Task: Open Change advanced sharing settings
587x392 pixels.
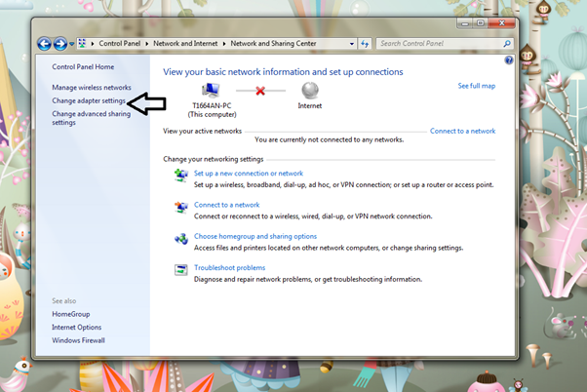Action: pyautogui.click(x=92, y=118)
